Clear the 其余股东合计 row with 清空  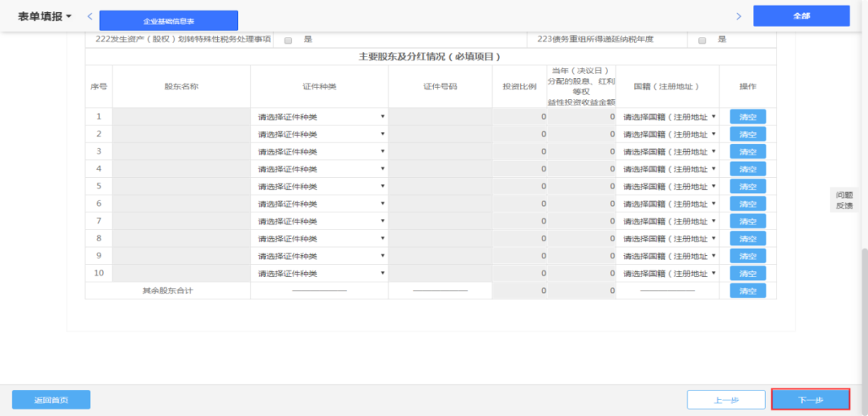(x=747, y=291)
